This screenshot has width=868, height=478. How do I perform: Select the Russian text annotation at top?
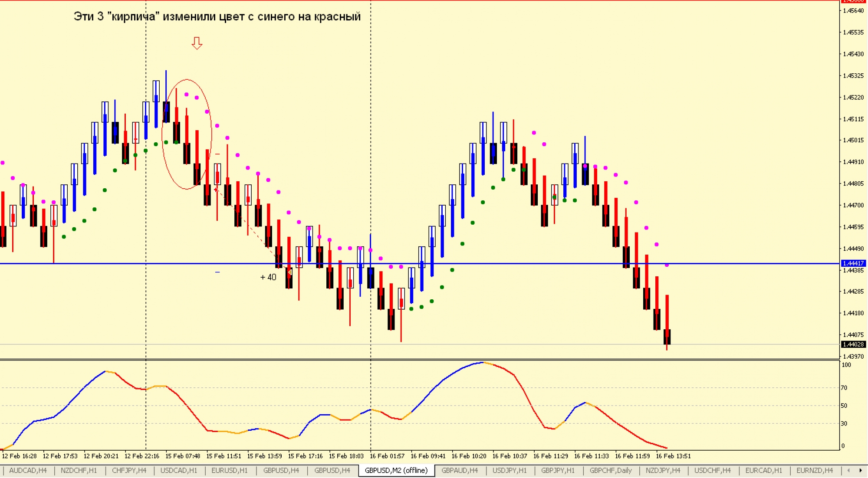(x=217, y=16)
